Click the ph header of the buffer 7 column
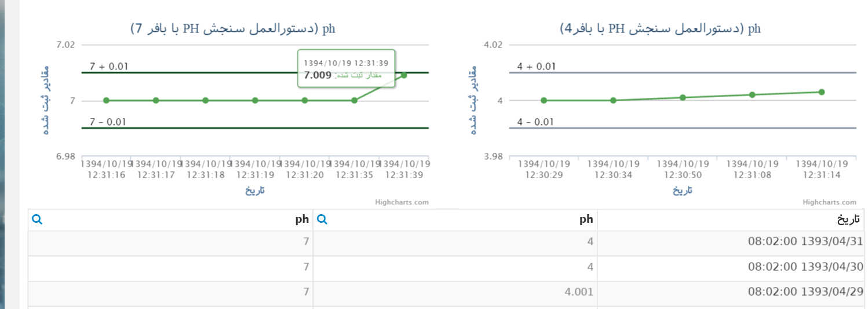Screen dimensions: 868x309 coord(302,220)
